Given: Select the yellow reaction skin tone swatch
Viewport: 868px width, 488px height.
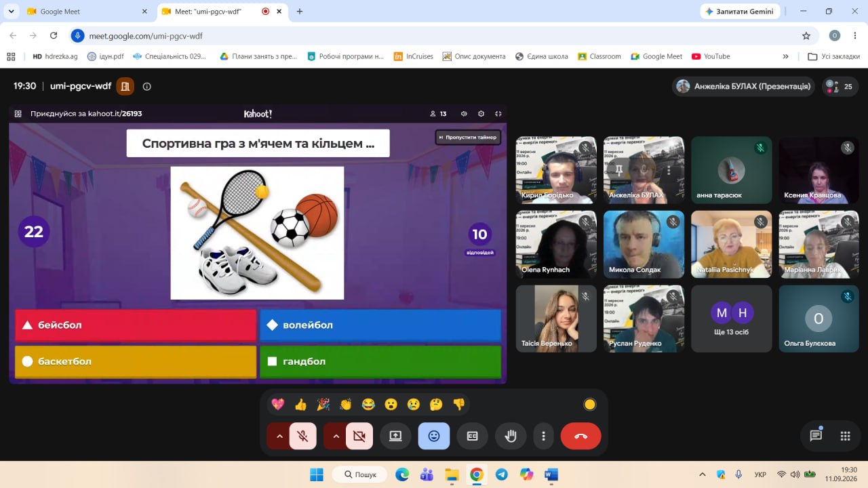Looking at the screenshot, I should 590,405.
